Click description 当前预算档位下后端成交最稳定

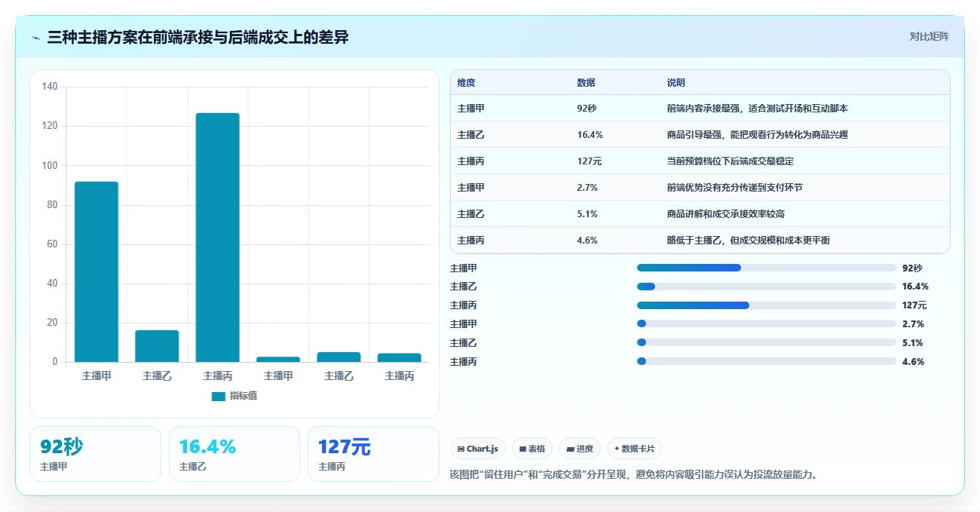tap(730, 161)
